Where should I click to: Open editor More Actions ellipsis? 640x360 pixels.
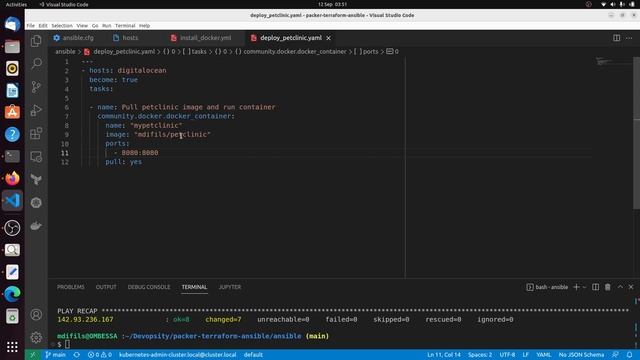[629, 38]
